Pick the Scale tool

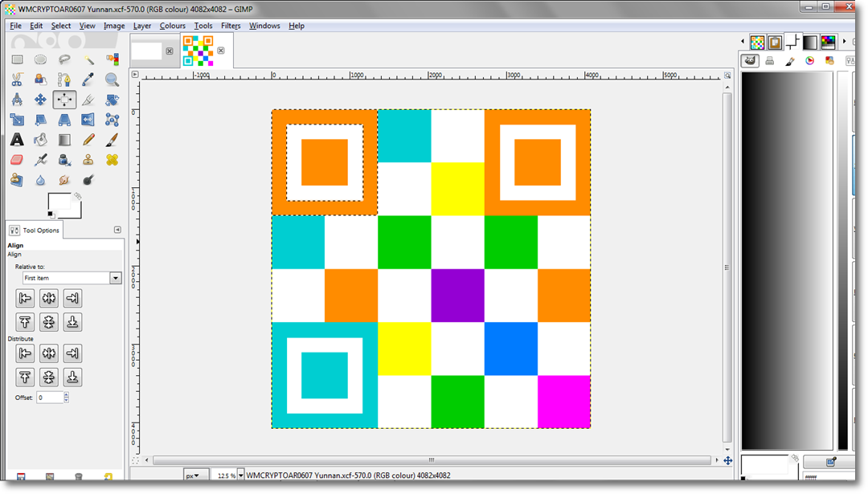point(17,120)
